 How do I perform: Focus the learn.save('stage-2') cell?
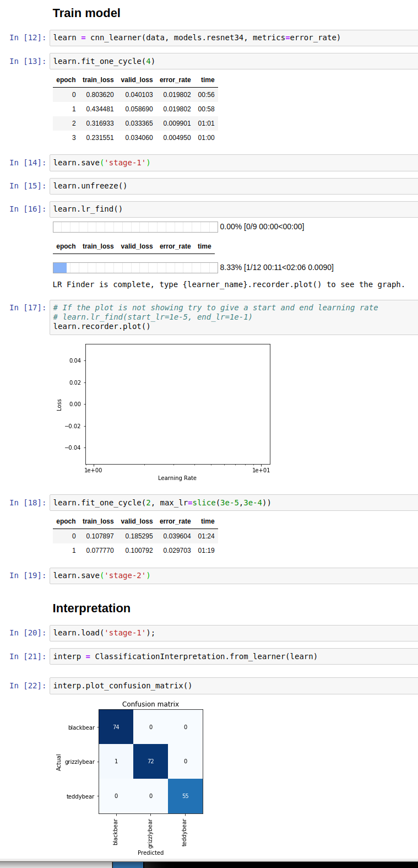[x=234, y=575]
